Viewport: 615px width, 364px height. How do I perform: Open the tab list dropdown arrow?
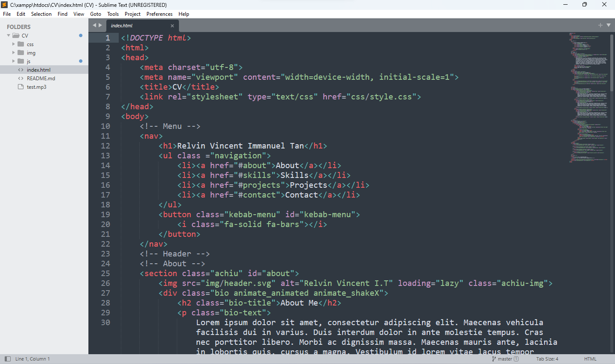609,25
